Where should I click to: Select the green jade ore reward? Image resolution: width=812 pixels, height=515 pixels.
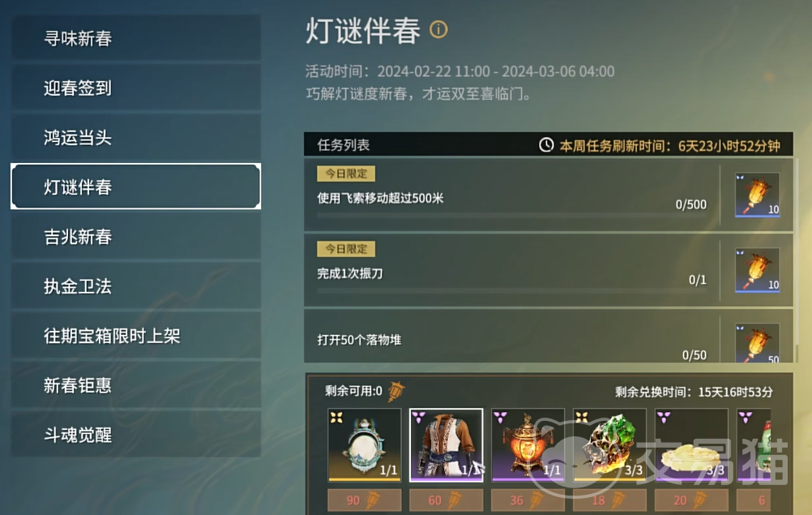tap(610, 445)
